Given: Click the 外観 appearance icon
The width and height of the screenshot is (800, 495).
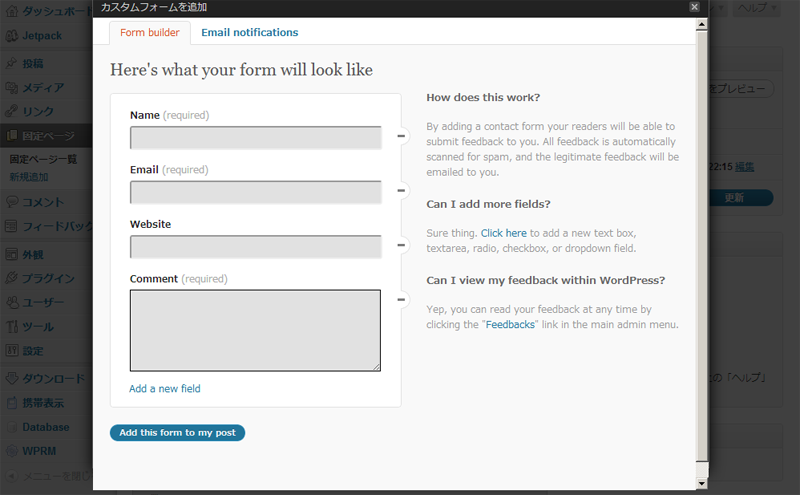Looking at the screenshot, I should (x=11, y=254).
